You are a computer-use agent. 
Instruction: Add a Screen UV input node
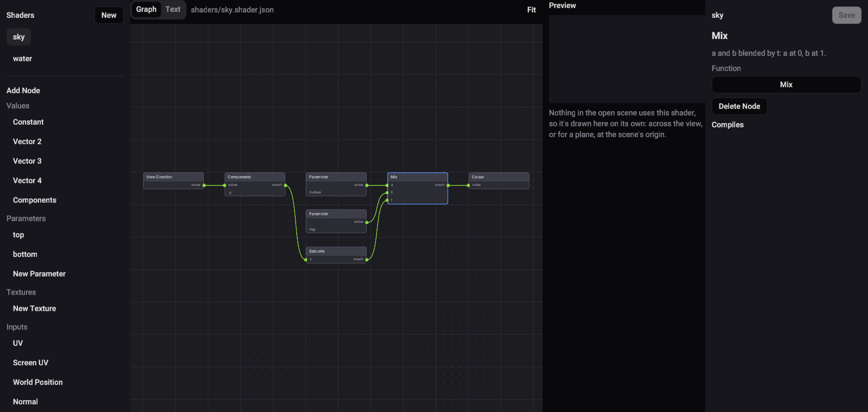tap(30, 363)
